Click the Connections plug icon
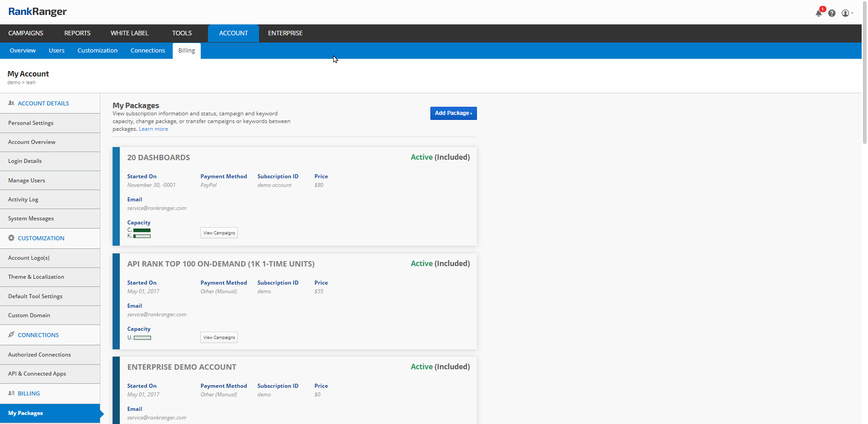The image size is (868, 424). tap(11, 335)
